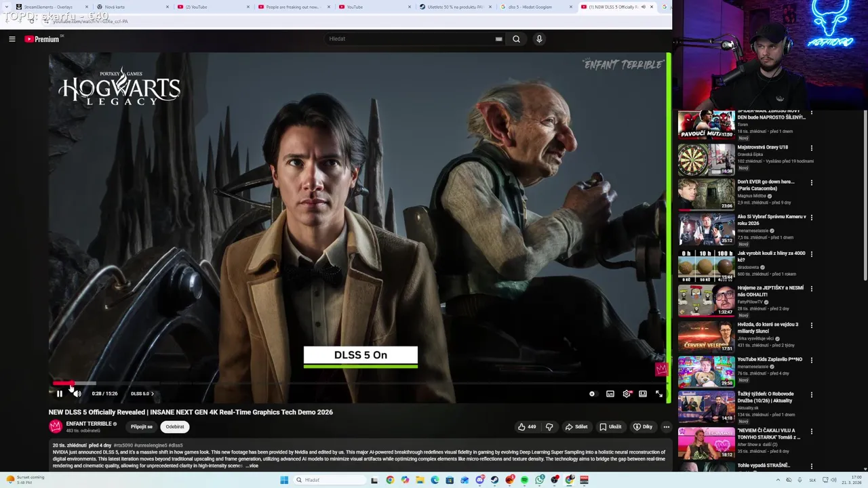Open the weather widget Sunset coming
The width and height of the screenshot is (868, 488).
(x=26, y=479)
